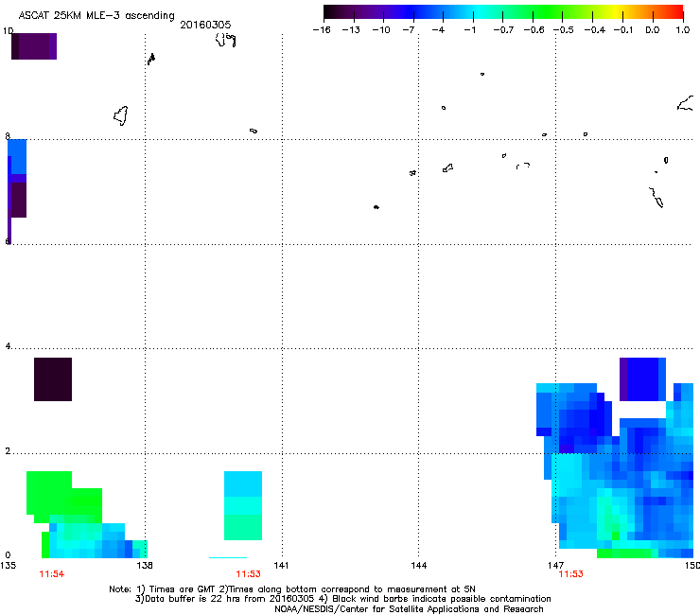700x615 pixels.
Task: Click the '-1' colorbar label
Action: [469, 30]
